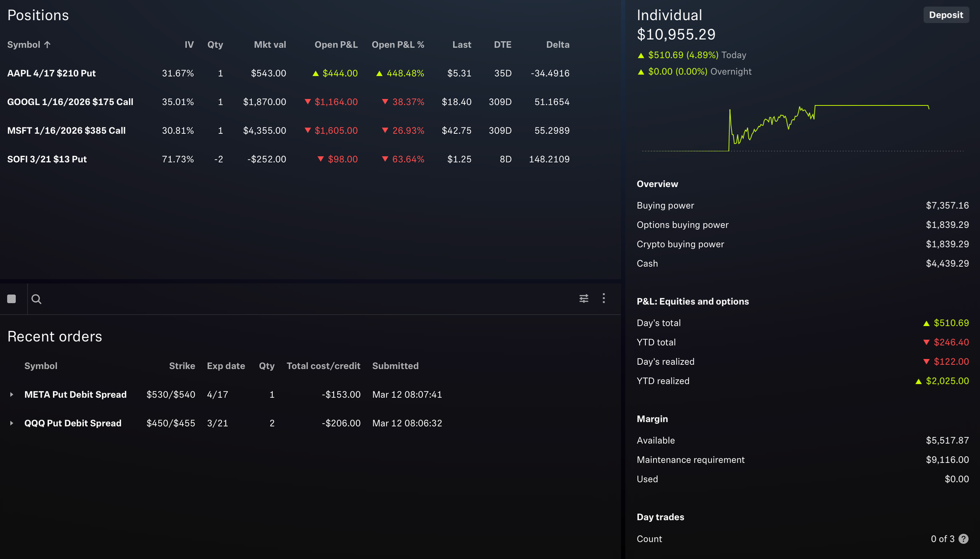The image size is (980, 559).
Task: Sort positions by Open P&L column
Action: pyautogui.click(x=336, y=45)
